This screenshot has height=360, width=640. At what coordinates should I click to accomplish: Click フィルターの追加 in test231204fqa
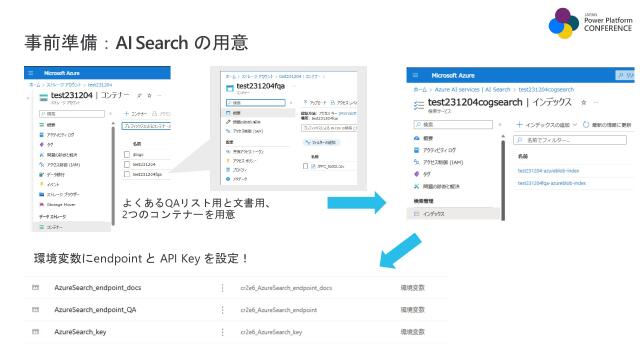(x=321, y=142)
